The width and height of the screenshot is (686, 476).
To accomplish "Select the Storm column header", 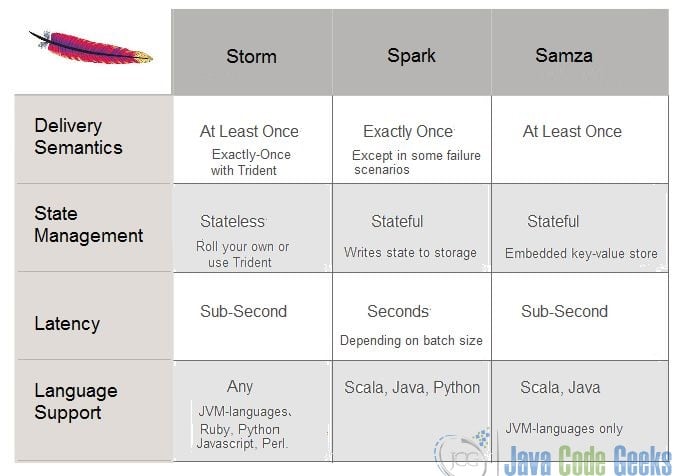I will coord(252,52).
